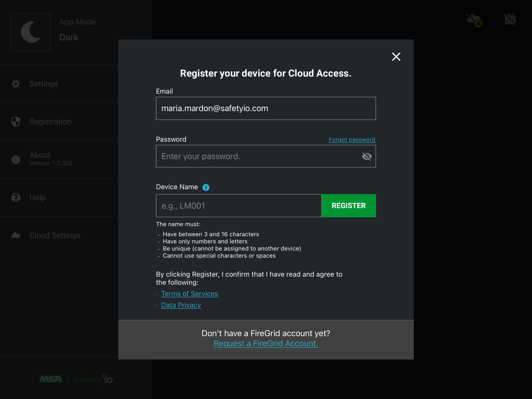Screen dimensions: 532x399
Task: Click the About info icon
Action: coord(16,160)
